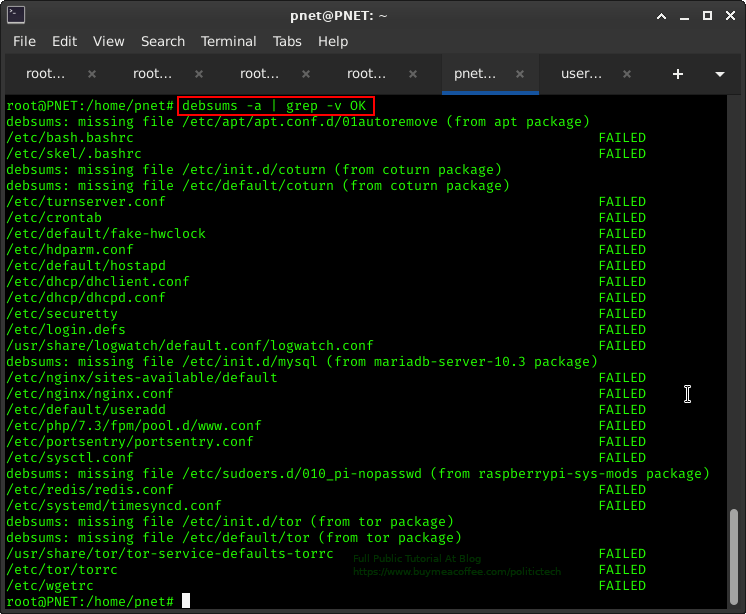This screenshot has height=614, width=746.
Task: Click the missing /etc/init.d/mysql mariadb line
Action: (302, 362)
